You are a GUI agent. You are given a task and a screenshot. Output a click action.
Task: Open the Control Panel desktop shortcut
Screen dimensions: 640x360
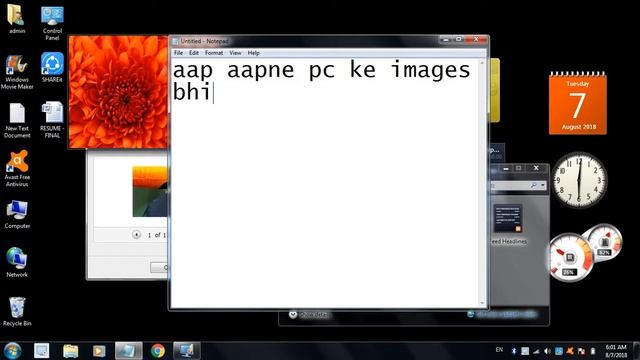[52, 22]
